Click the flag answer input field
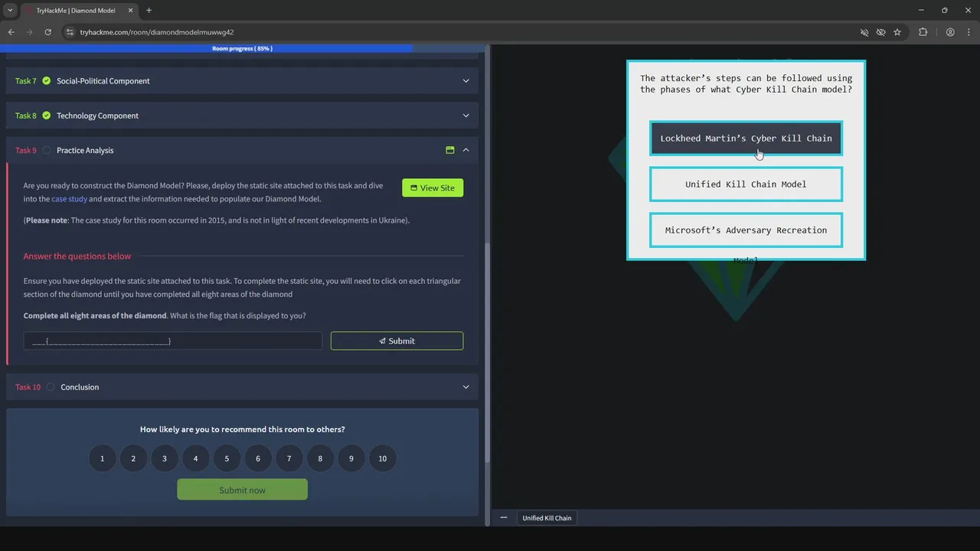The image size is (980, 551). 173,341
